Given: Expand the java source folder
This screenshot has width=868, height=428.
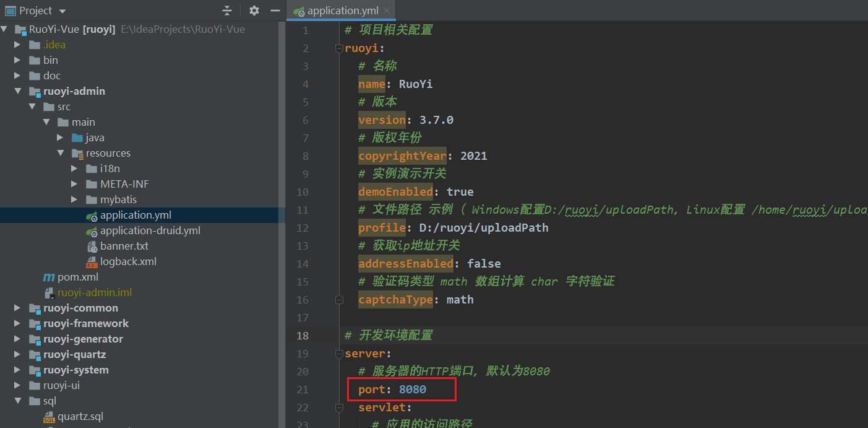Looking at the screenshot, I should [61, 138].
